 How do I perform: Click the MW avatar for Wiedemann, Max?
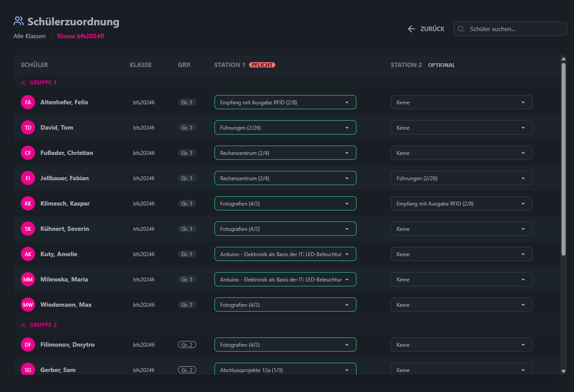(x=28, y=305)
